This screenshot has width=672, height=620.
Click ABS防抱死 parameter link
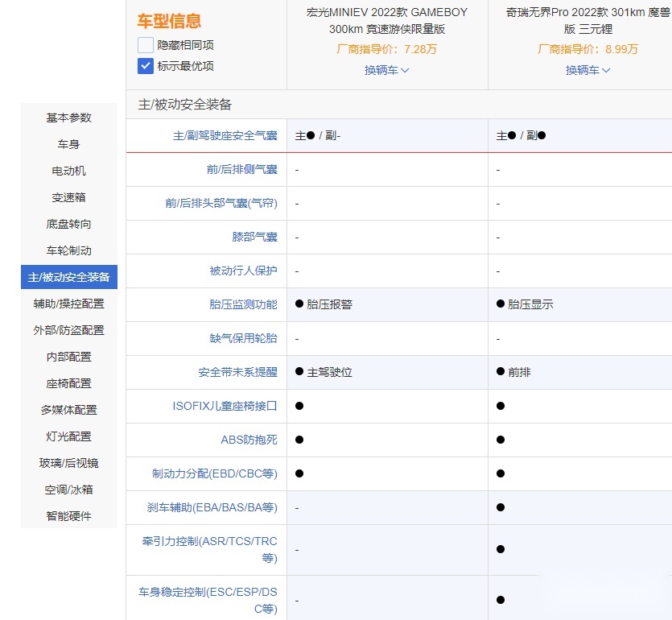[249, 440]
